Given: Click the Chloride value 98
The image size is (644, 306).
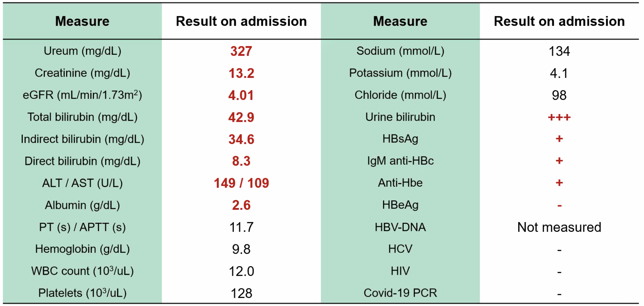Looking at the screenshot, I should click(559, 95).
